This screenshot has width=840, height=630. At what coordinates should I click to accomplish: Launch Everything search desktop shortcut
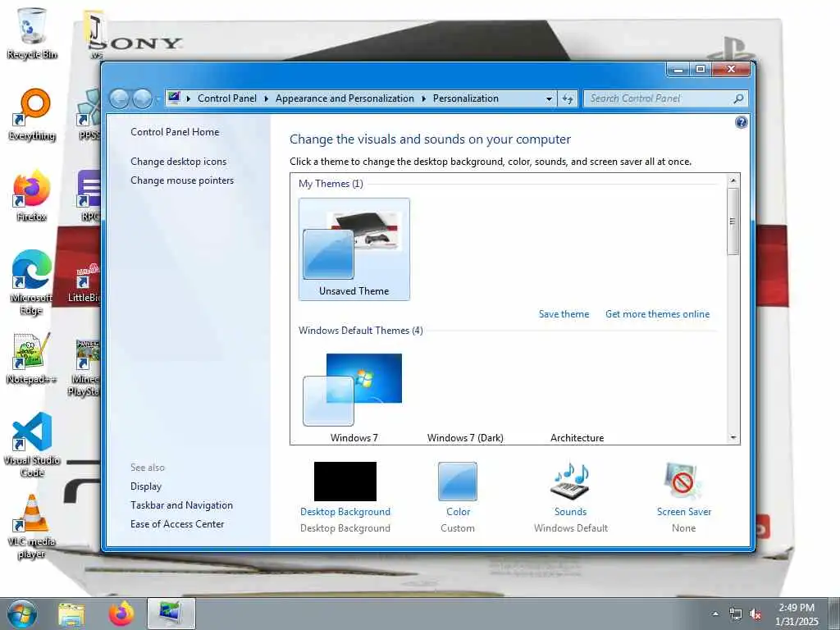click(32, 115)
